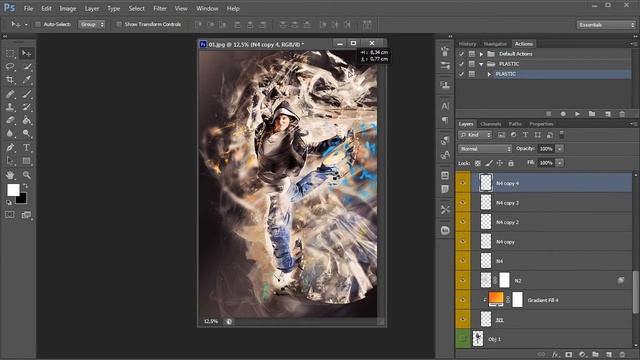
Task: Hide the N4 copy 2 layer
Action: coord(463,222)
